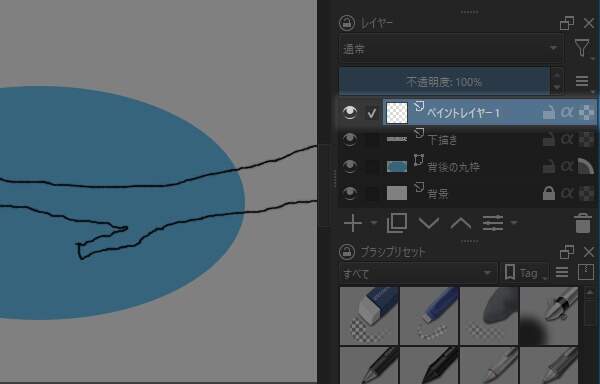
Task: Open the brush preset storage resources icon
Action: (x=586, y=272)
